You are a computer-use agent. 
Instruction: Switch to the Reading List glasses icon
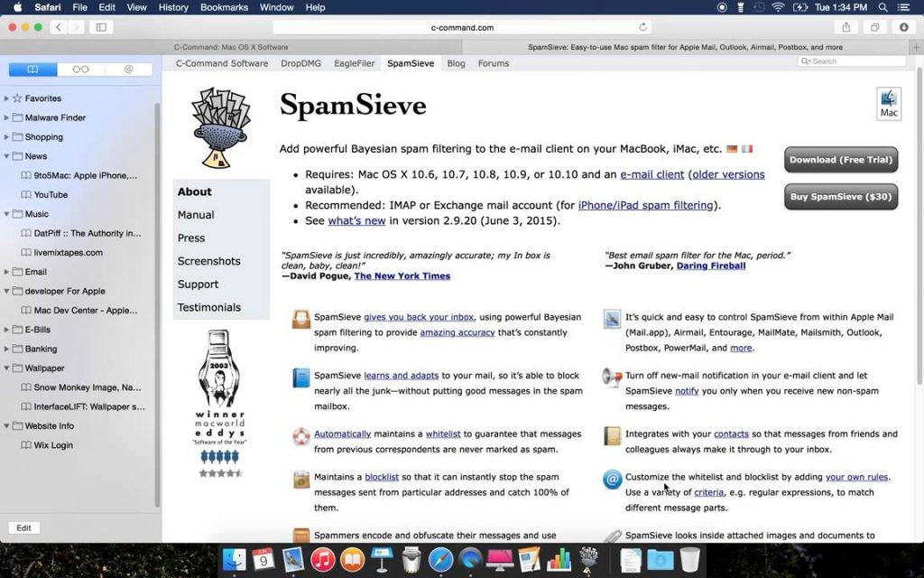click(x=80, y=70)
